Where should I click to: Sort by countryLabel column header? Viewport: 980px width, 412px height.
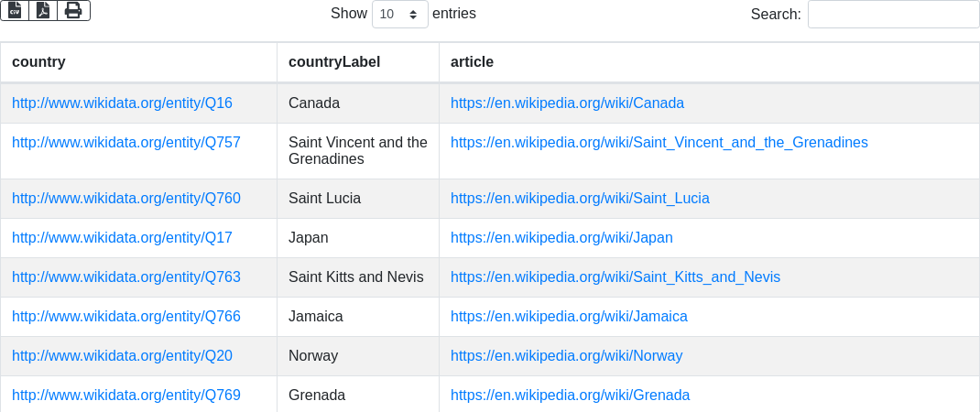click(x=334, y=62)
